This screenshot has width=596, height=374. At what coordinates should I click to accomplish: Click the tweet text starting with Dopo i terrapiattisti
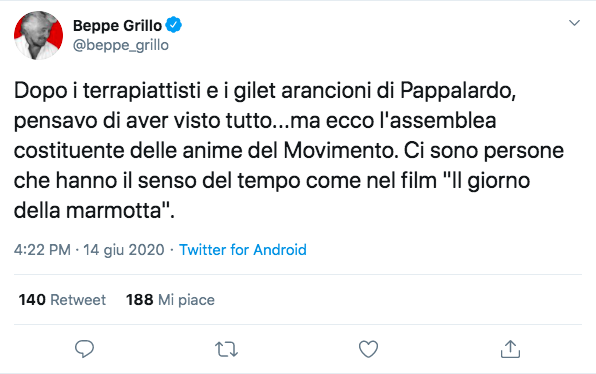tap(289, 150)
